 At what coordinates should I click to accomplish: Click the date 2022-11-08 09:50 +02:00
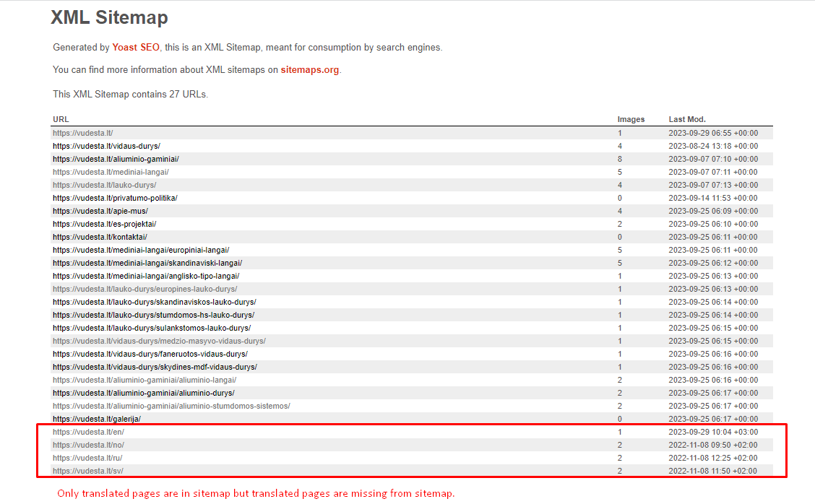pos(713,445)
